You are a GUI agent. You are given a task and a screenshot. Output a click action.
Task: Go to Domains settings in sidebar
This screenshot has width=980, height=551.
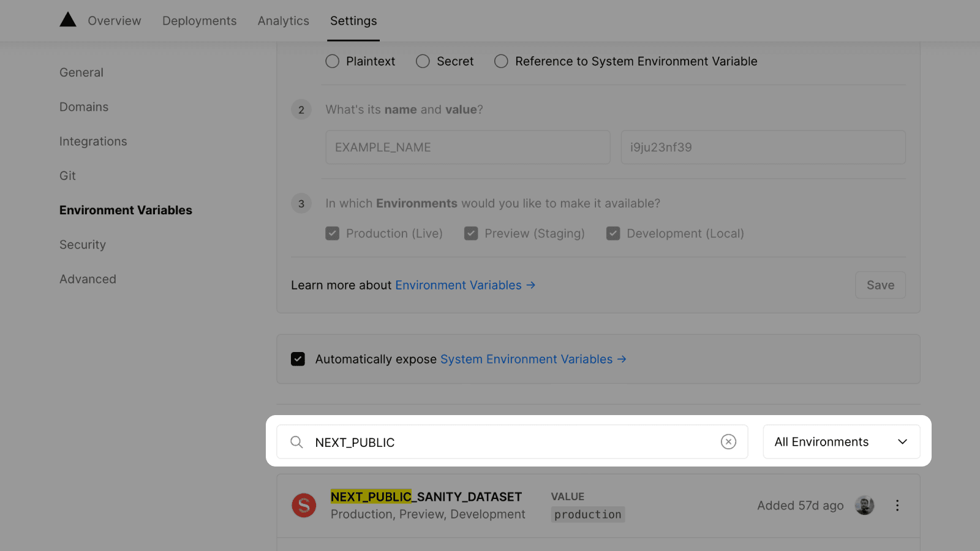(x=84, y=107)
